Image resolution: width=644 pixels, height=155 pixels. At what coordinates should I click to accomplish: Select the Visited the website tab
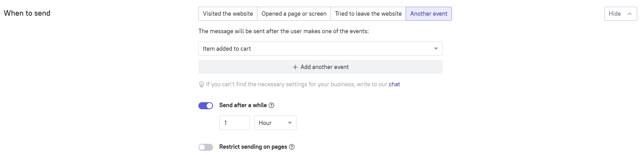click(x=228, y=14)
